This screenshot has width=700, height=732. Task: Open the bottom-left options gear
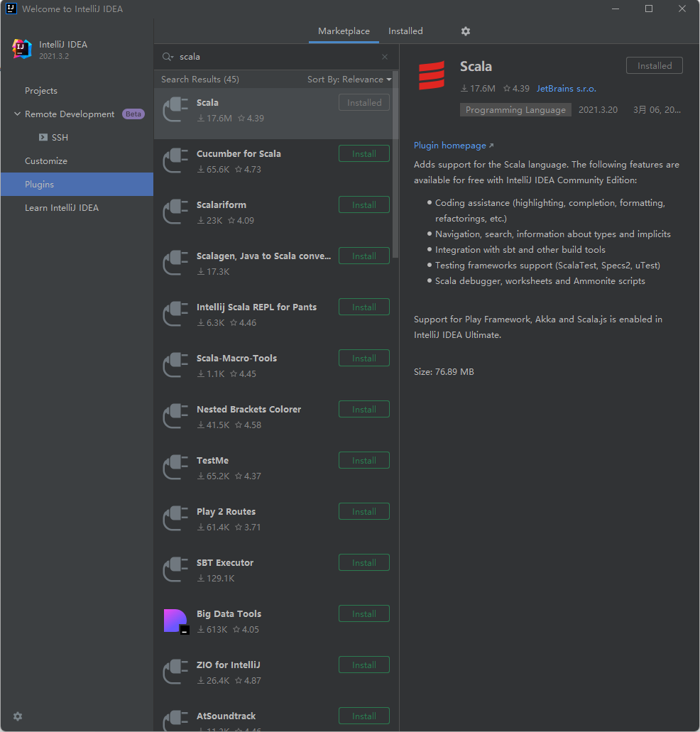tap(18, 716)
